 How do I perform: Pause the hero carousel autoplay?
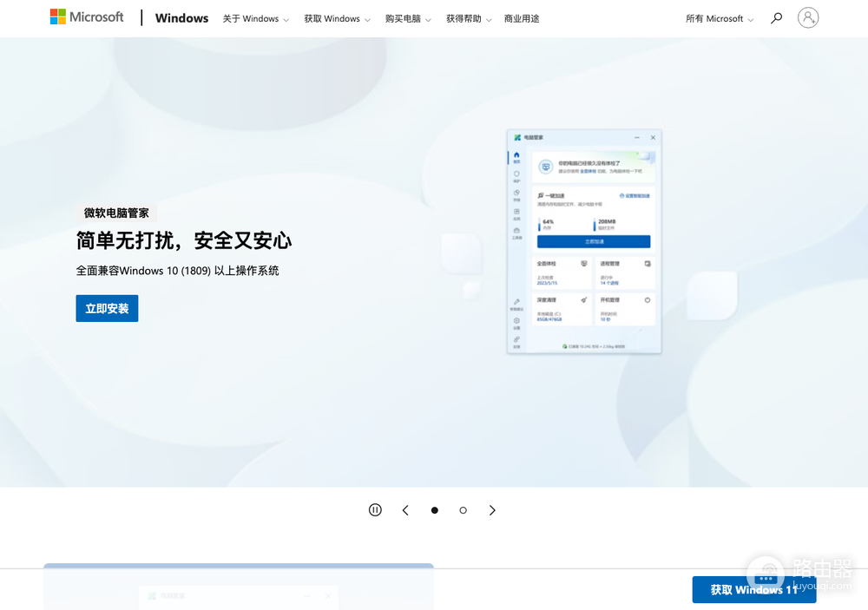pyautogui.click(x=375, y=510)
